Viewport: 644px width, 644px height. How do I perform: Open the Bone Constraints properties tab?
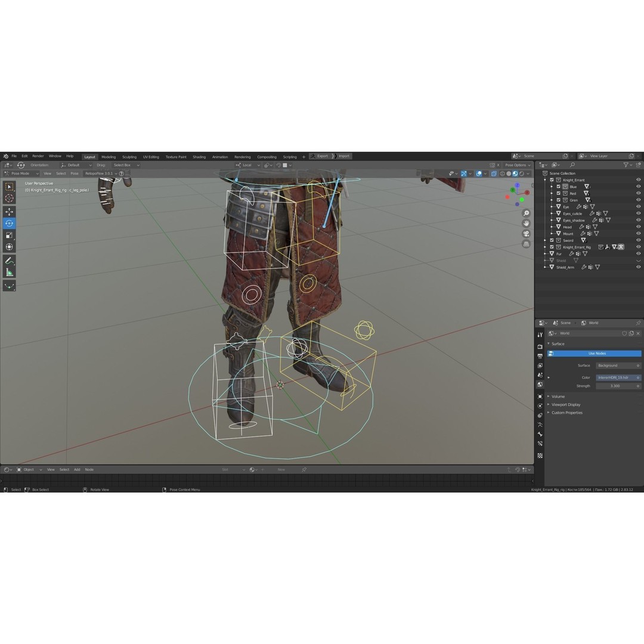tap(540, 444)
